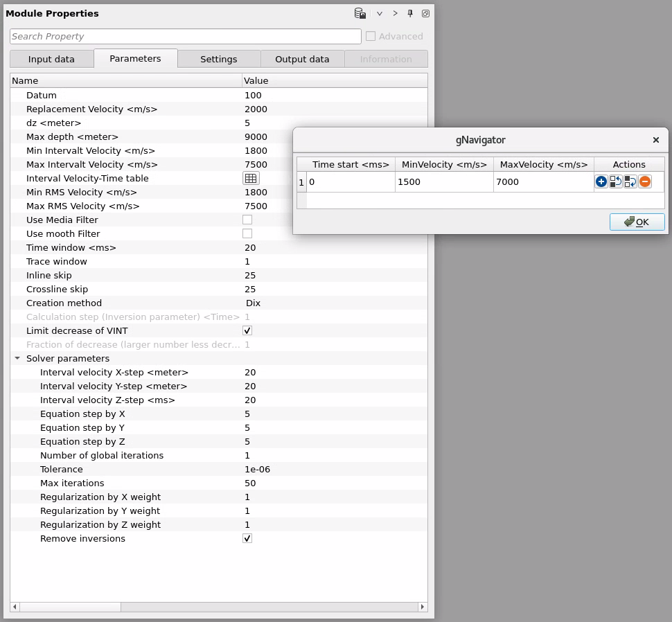Click the database lock icon
The image size is (672, 622).
360,14
